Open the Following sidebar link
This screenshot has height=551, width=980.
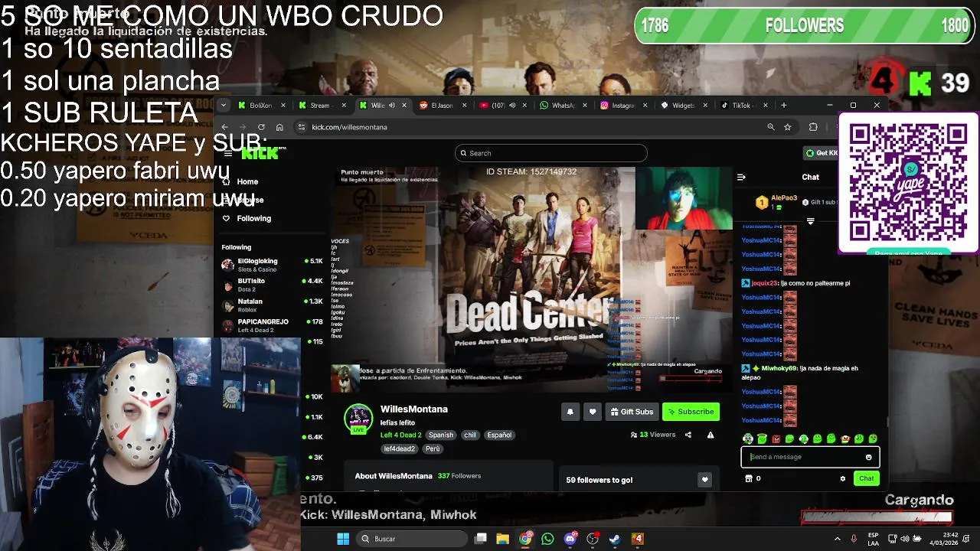coord(247,218)
